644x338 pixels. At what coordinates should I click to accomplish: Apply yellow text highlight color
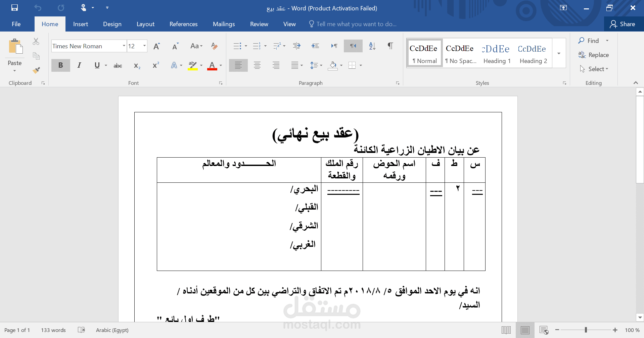tap(193, 65)
